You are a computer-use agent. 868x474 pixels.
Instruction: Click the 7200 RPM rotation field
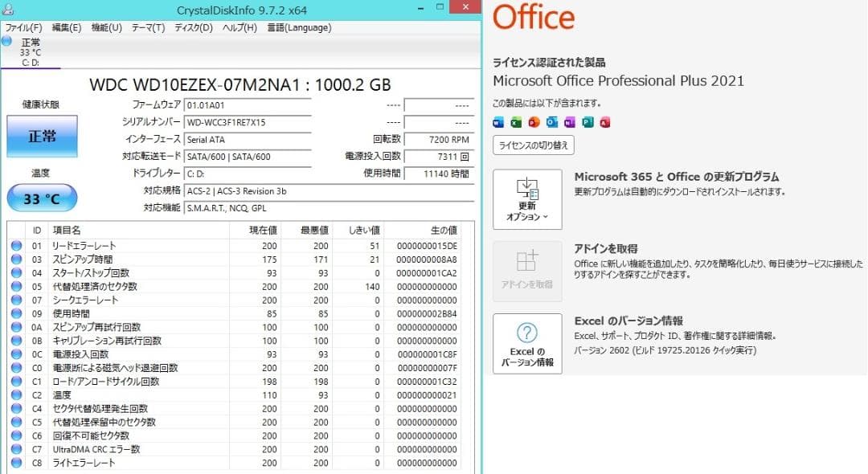(x=439, y=139)
